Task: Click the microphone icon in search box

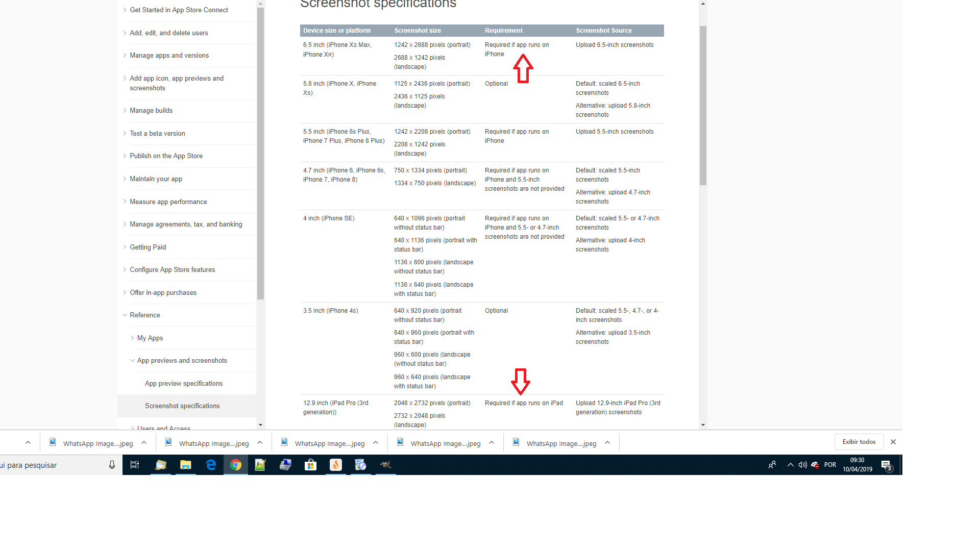Action: [x=112, y=465]
